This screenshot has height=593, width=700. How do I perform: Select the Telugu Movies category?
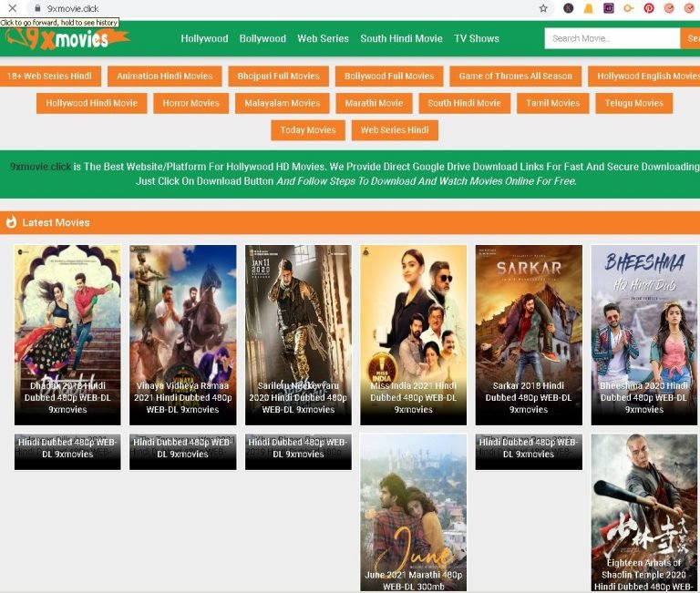[x=634, y=103]
